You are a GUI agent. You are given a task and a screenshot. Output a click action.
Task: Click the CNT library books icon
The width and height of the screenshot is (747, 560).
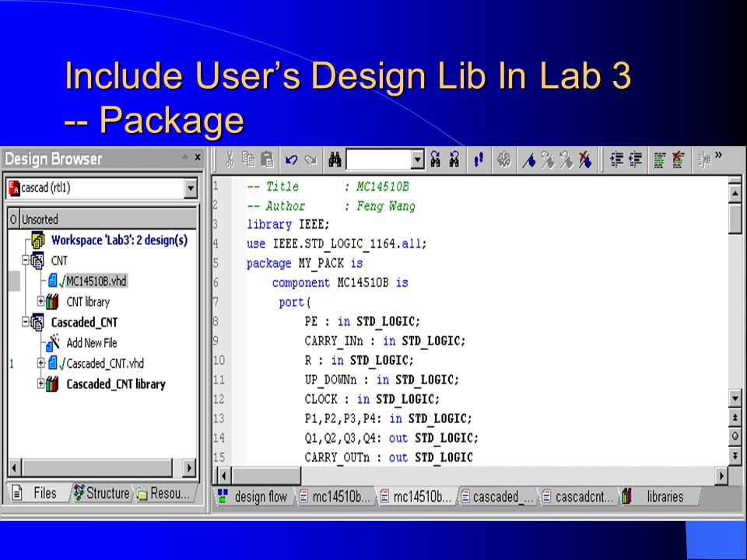click(x=52, y=302)
